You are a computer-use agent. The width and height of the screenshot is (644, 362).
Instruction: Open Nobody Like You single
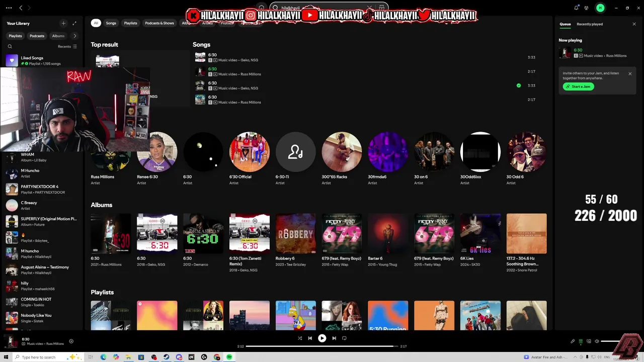coord(43,318)
